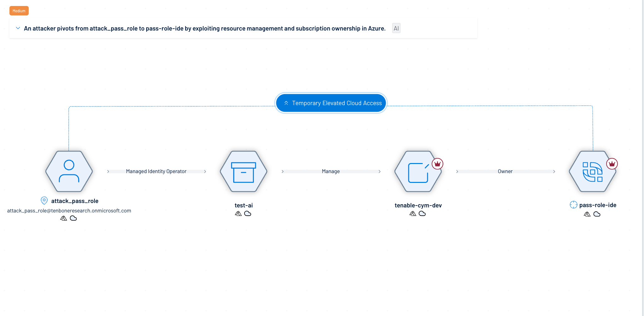Viewport: 644px width, 316px height.
Task: Open the tenable-cym-dev subscription node
Action: pos(418,172)
